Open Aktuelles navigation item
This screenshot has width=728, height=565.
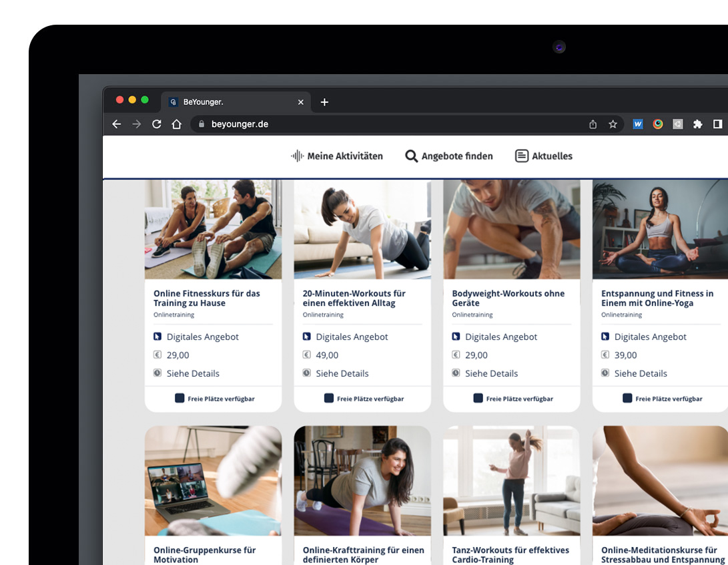[544, 156]
